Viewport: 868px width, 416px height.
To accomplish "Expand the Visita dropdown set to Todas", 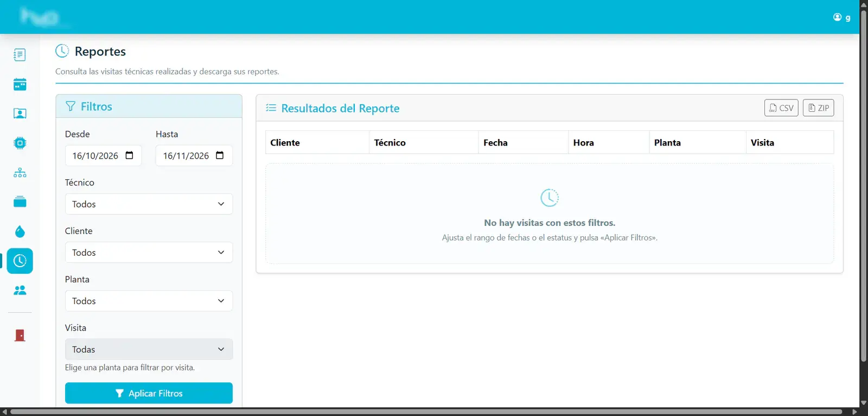I will [x=149, y=349].
